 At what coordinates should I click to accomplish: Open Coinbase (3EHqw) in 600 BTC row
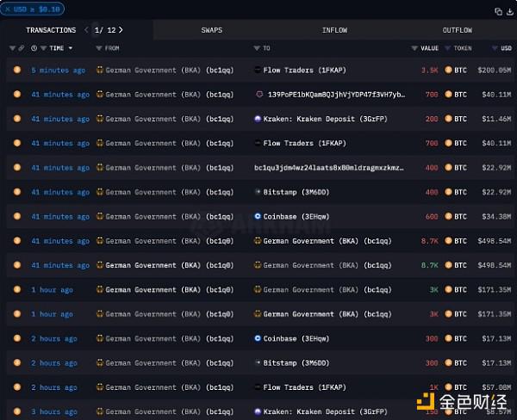(296, 216)
